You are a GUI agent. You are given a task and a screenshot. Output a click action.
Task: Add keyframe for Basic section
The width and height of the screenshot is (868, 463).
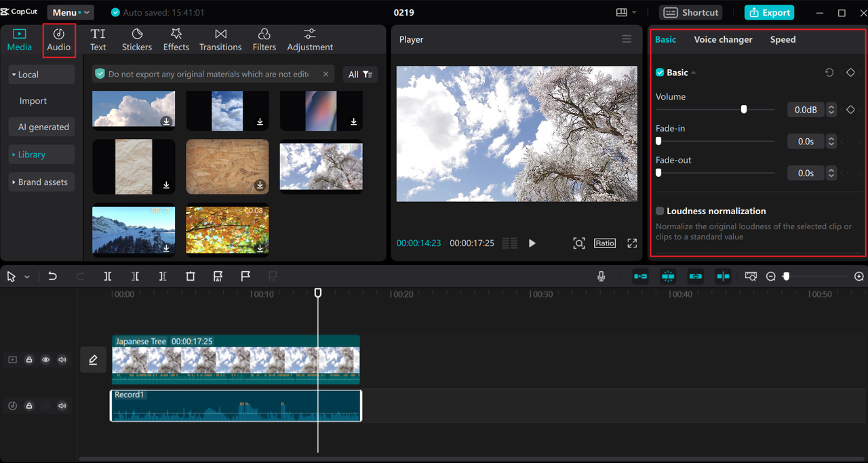coord(850,73)
